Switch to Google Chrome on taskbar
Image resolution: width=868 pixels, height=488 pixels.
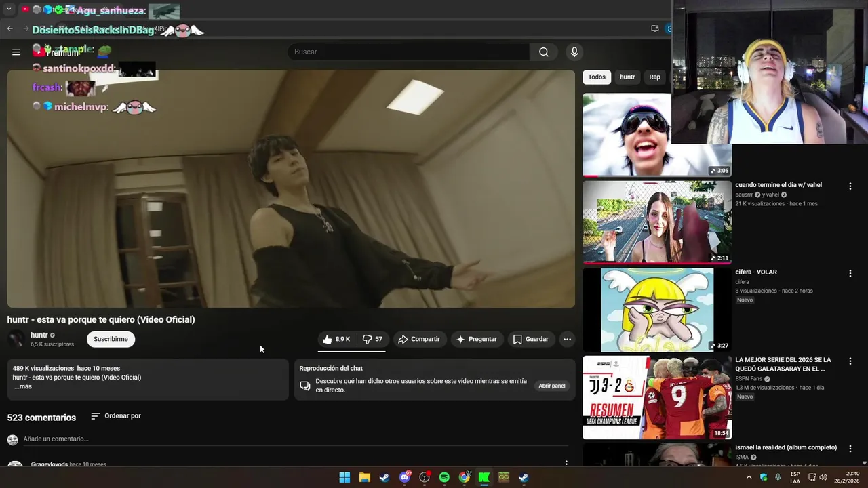click(x=464, y=477)
